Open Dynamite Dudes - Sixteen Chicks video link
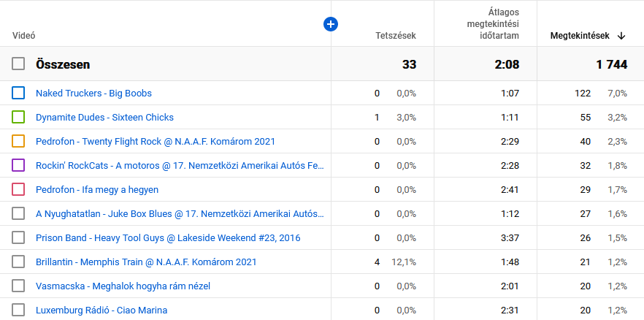 [104, 117]
